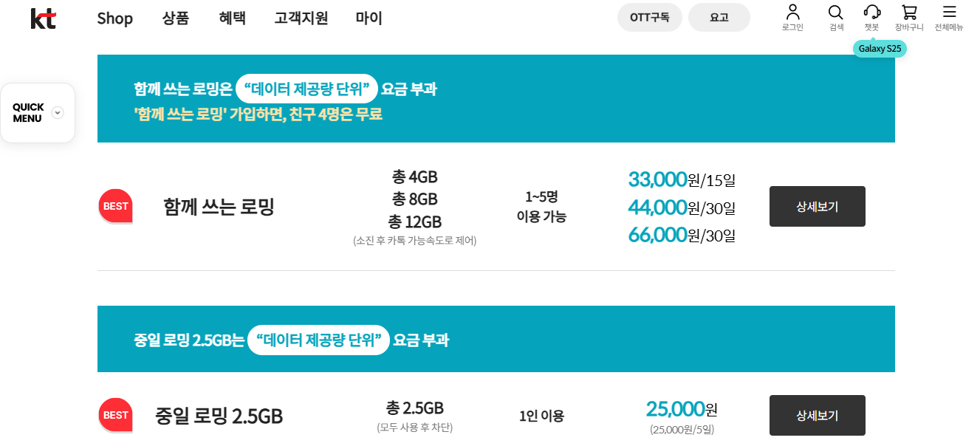980x446 pixels.
Task: Click 상세보기 for 함께 쓰는 로밍
Action: (817, 206)
